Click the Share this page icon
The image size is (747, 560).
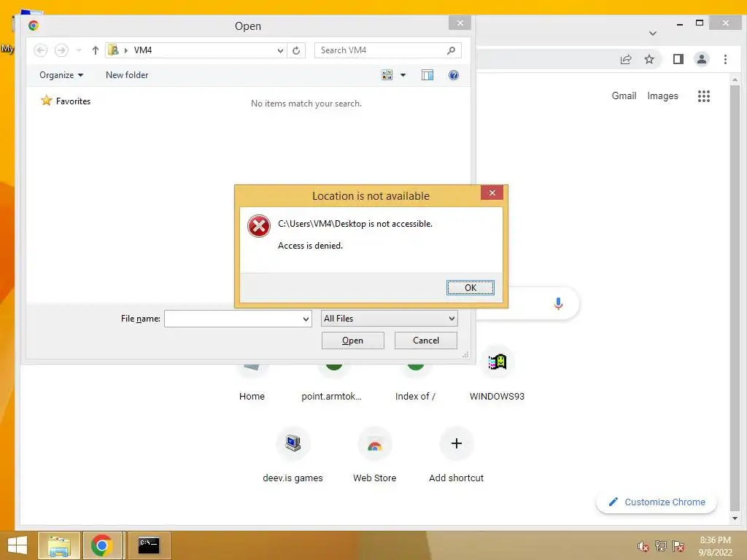[x=625, y=59]
